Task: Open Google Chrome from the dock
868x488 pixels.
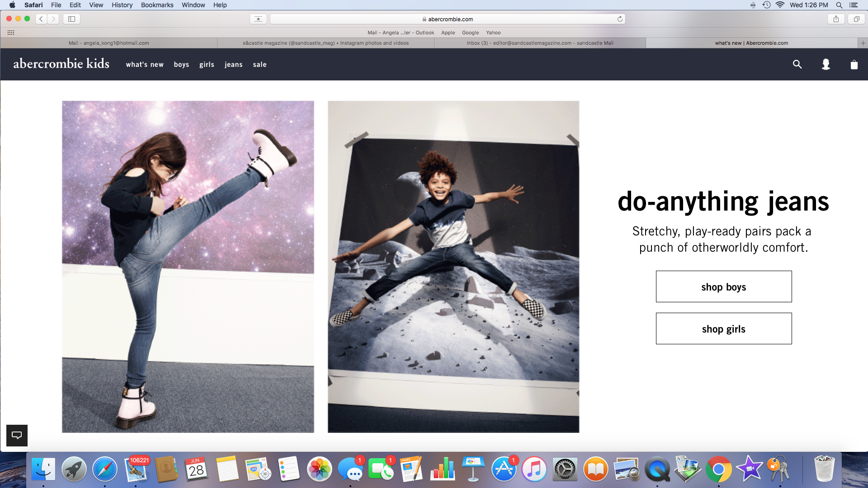Action: [x=718, y=469]
